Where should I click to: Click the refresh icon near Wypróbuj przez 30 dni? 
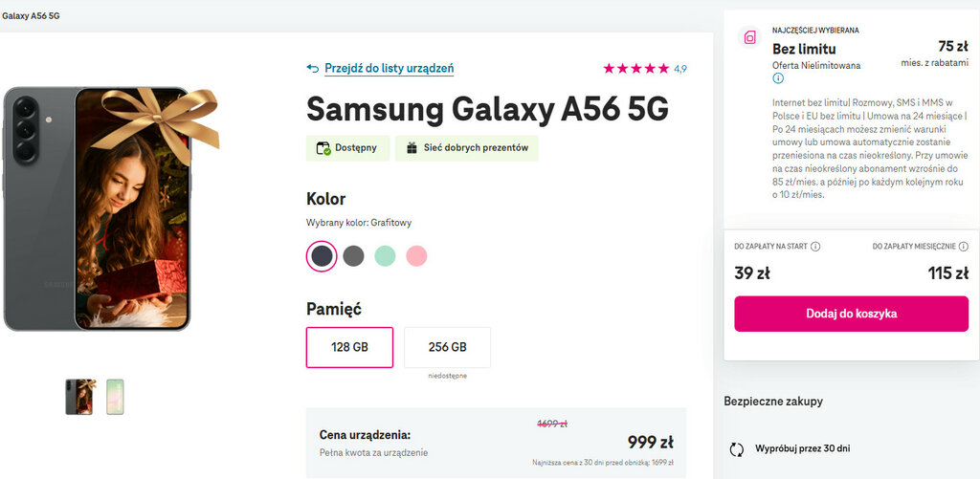[737, 448]
